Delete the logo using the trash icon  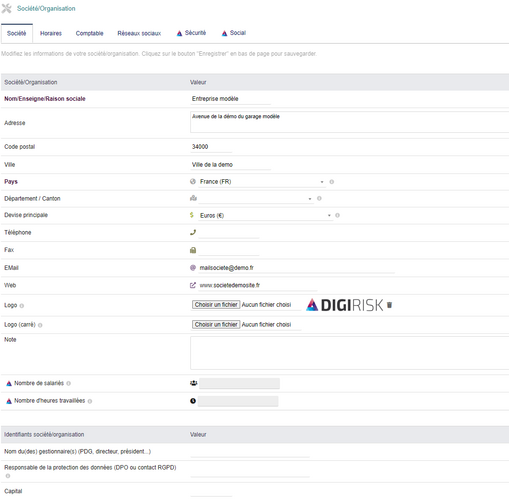(x=389, y=305)
